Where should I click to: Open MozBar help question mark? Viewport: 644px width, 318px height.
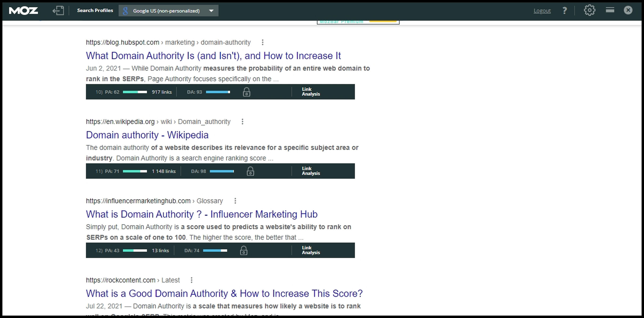[x=565, y=11]
